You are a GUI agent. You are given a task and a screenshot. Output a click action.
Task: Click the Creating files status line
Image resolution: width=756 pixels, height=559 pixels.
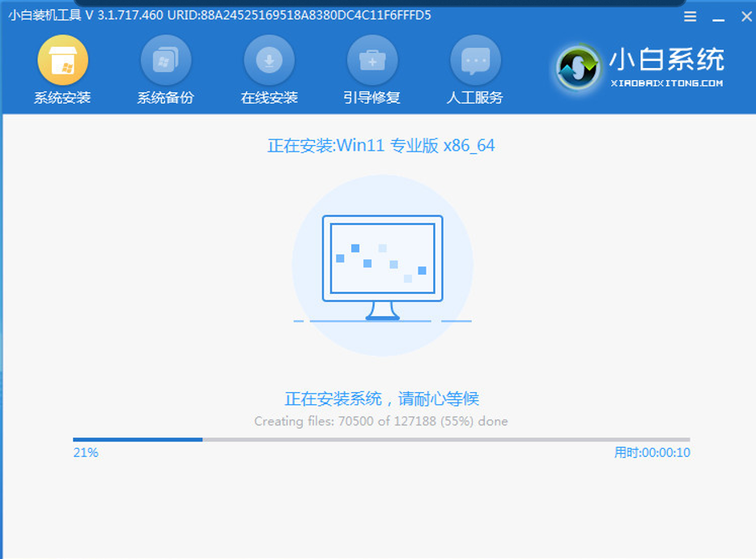click(381, 421)
